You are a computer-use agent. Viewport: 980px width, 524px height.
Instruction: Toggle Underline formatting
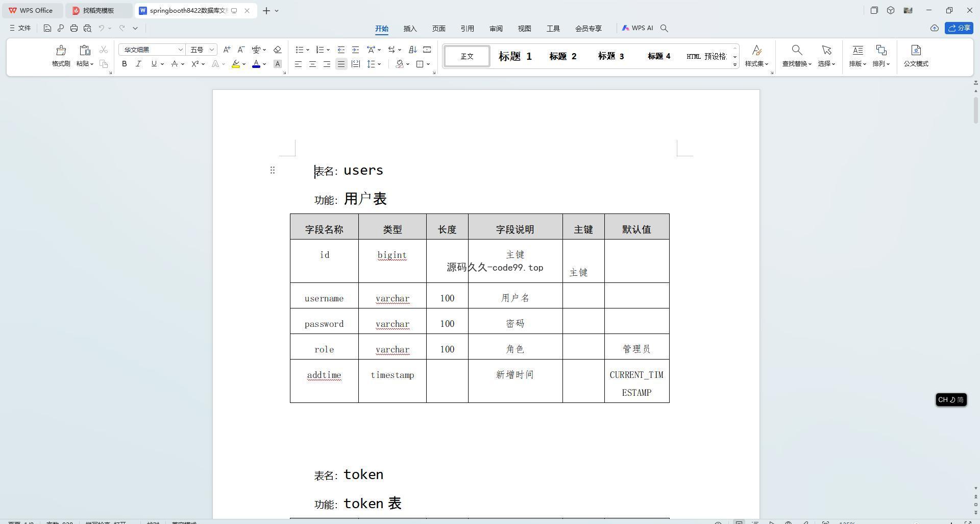154,64
